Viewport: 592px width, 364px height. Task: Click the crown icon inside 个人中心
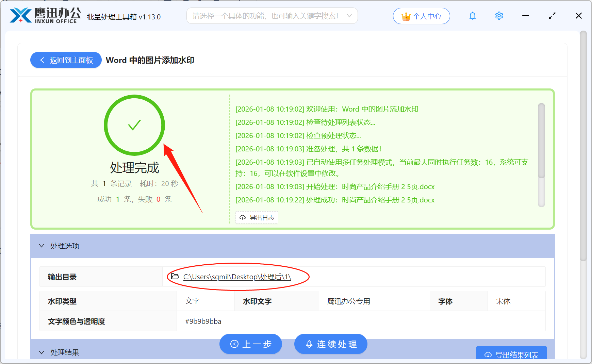pyautogui.click(x=406, y=16)
